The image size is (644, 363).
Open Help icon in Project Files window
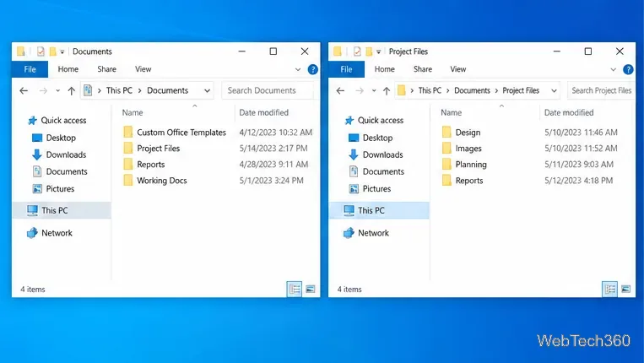click(628, 70)
